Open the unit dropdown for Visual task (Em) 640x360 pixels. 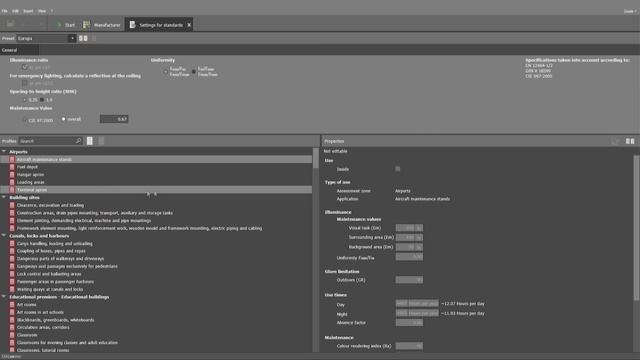coord(419,228)
